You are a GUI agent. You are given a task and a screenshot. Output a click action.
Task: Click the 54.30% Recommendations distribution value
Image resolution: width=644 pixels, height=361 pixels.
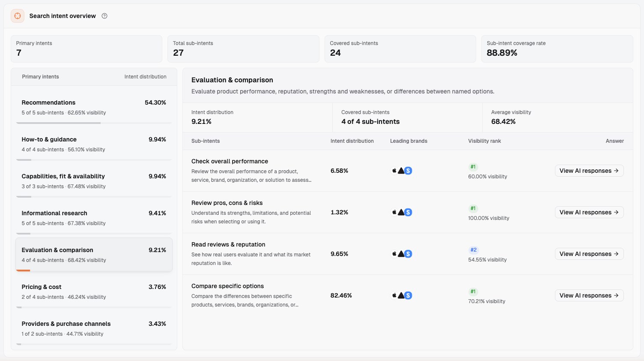point(155,102)
